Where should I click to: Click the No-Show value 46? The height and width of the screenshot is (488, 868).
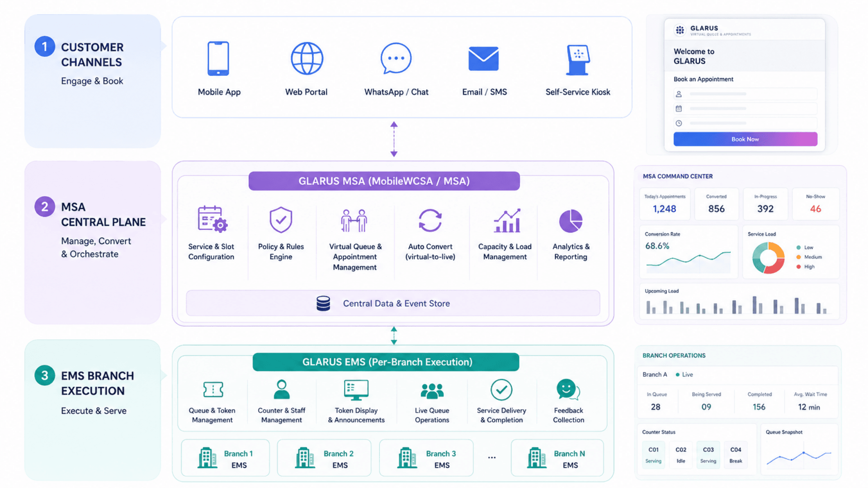(816, 209)
